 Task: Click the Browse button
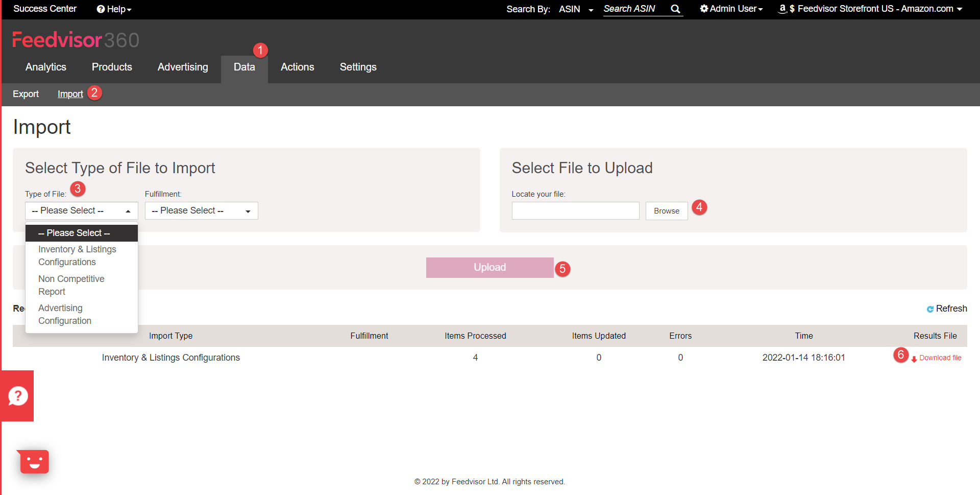coord(667,211)
